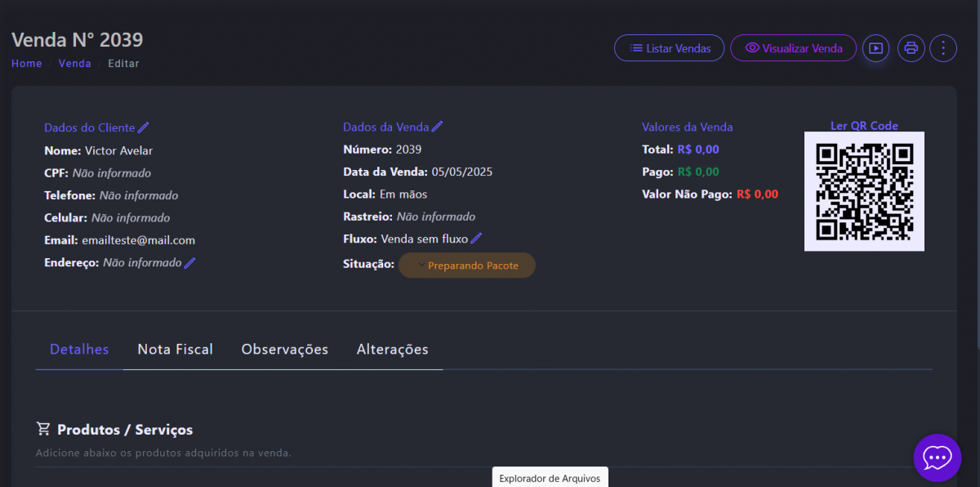Expand the Preparando Pacote status dropdown
The width and height of the screenshot is (980, 487).
tap(467, 266)
